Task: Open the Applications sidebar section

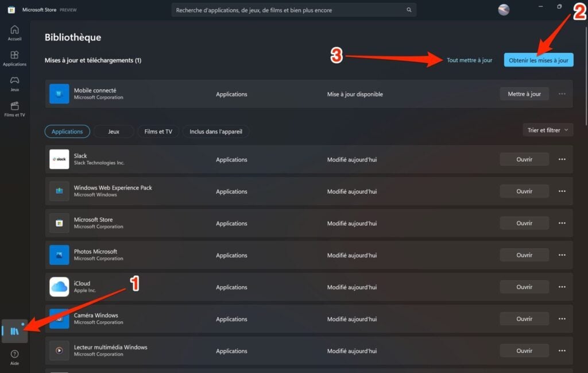Action: [14, 58]
